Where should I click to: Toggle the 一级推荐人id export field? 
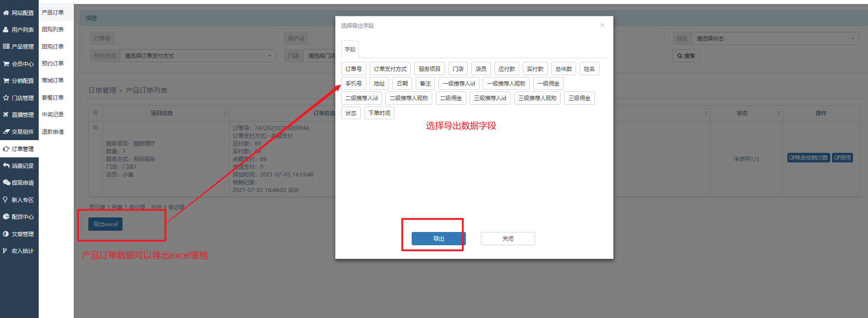point(459,83)
